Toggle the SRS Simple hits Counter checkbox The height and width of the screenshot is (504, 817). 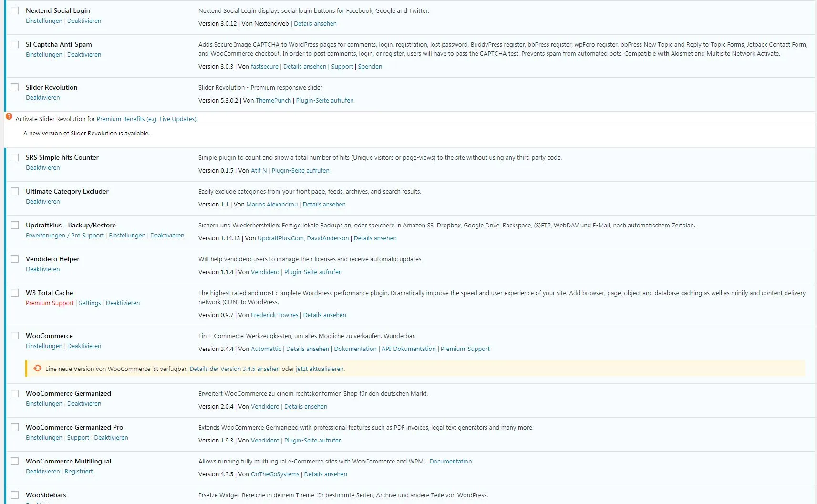coord(15,157)
